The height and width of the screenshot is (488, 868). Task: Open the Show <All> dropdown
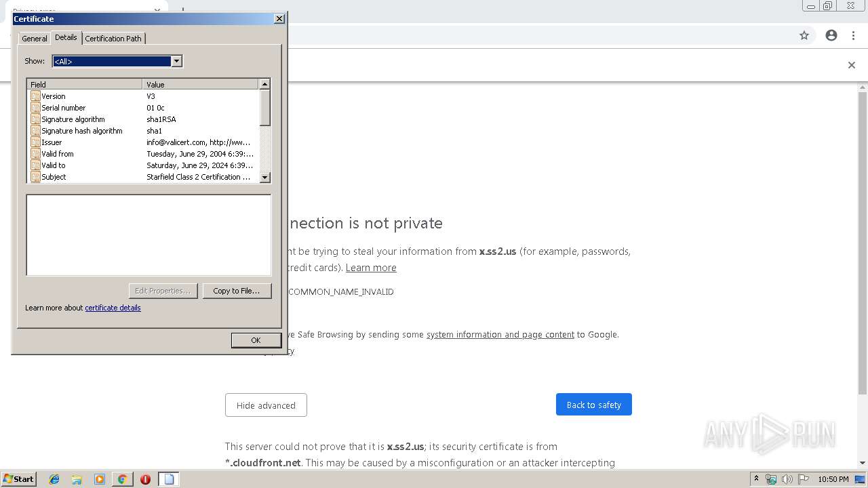pos(117,61)
